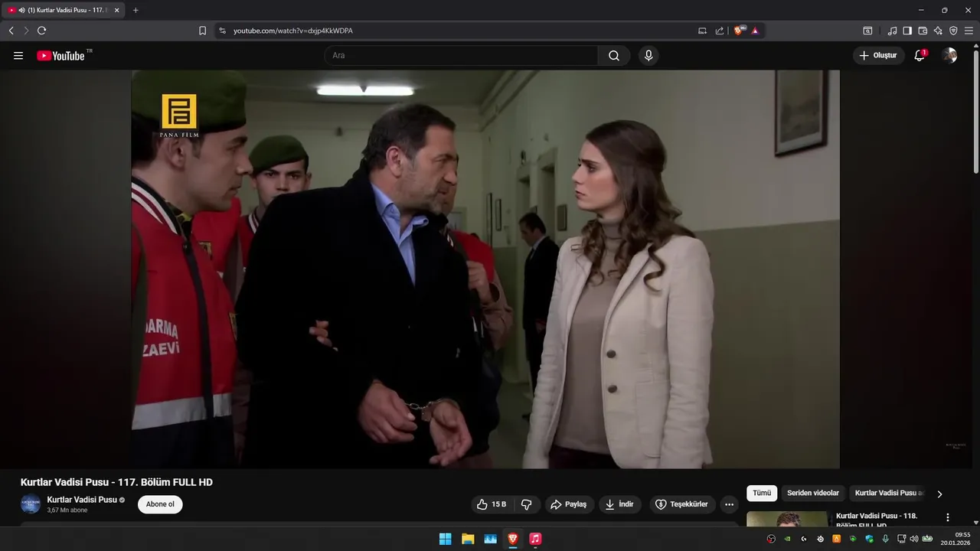
Task: Open the volume tray icon
Action: coord(914,539)
